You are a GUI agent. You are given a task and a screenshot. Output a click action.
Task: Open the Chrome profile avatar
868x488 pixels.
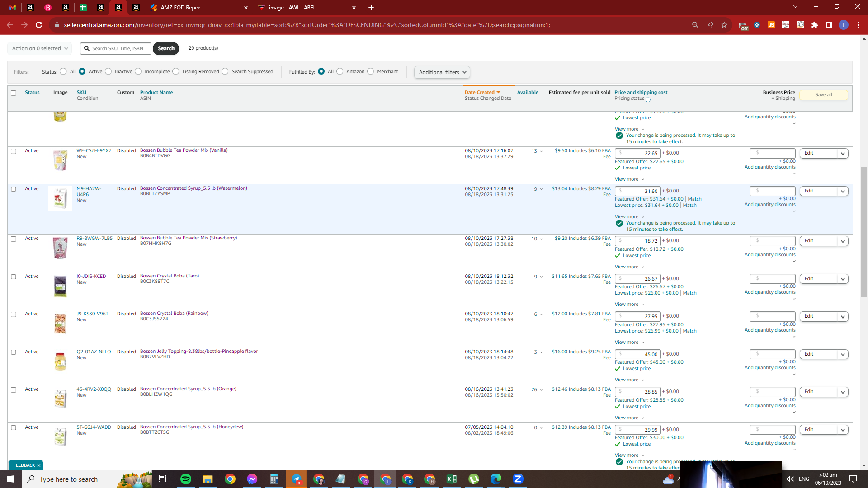pyautogui.click(x=844, y=25)
